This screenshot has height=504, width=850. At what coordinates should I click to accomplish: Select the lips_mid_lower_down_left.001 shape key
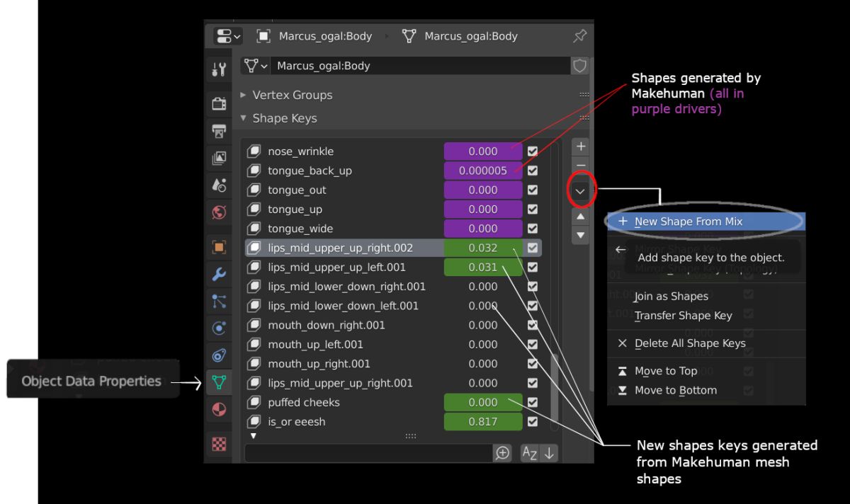343,306
